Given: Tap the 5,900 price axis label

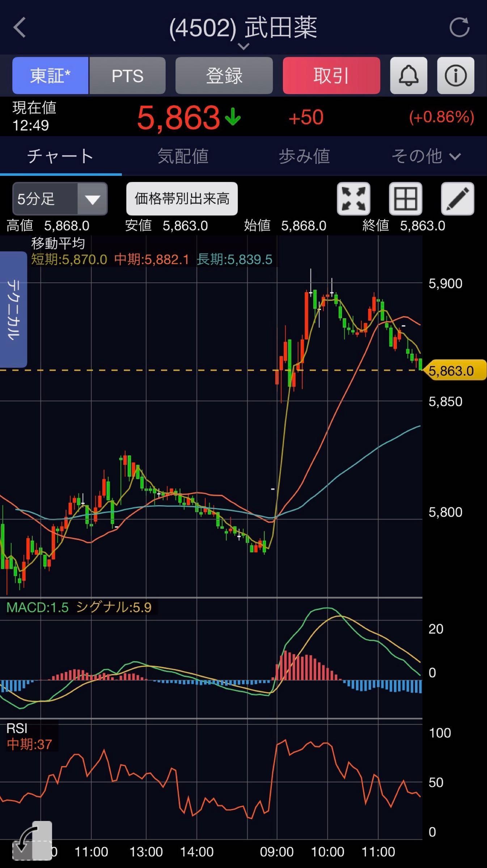Looking at the screenshot, I should pyautogui.click(x=445, y=284).
